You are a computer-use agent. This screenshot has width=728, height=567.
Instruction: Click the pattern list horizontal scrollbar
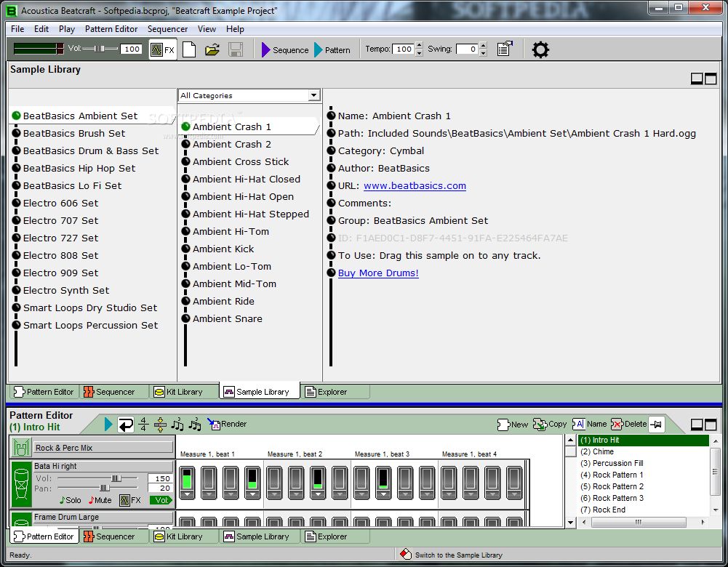[639, 522]
